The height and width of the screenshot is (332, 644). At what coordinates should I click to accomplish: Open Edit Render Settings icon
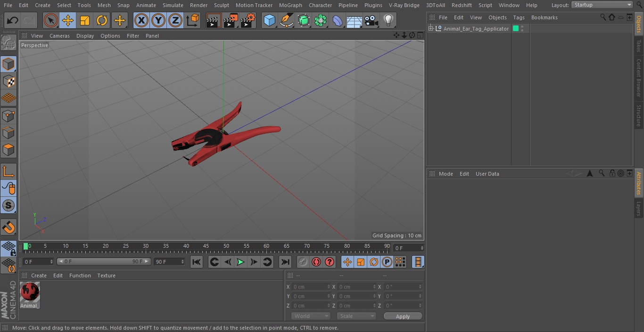coord(248,20)
